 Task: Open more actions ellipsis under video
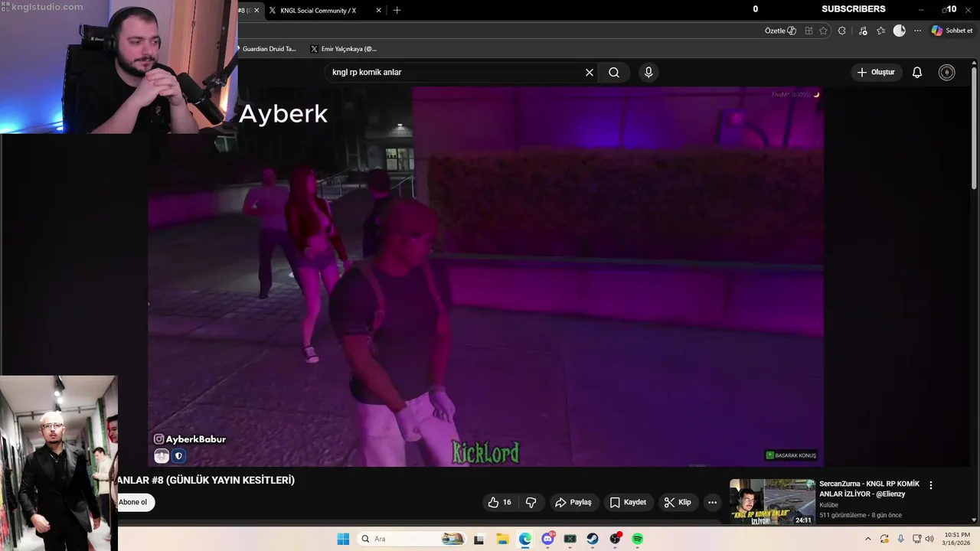pyautogui.click(x=713, y=503)
